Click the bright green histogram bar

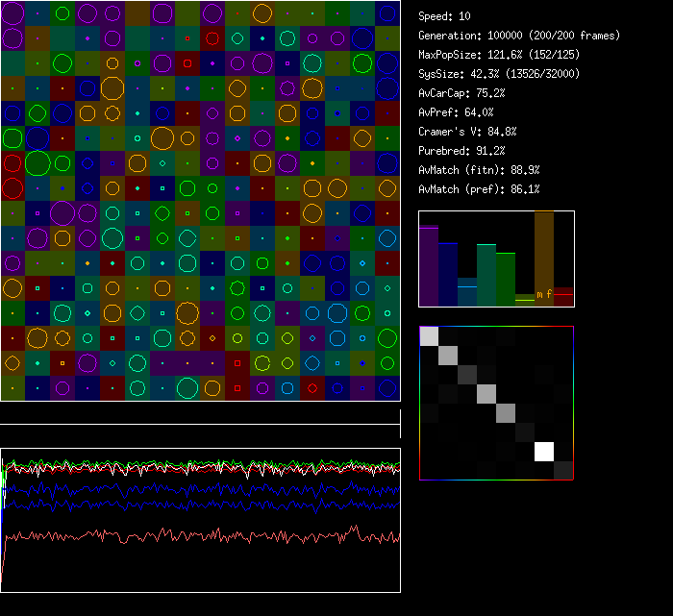[506, 279]
